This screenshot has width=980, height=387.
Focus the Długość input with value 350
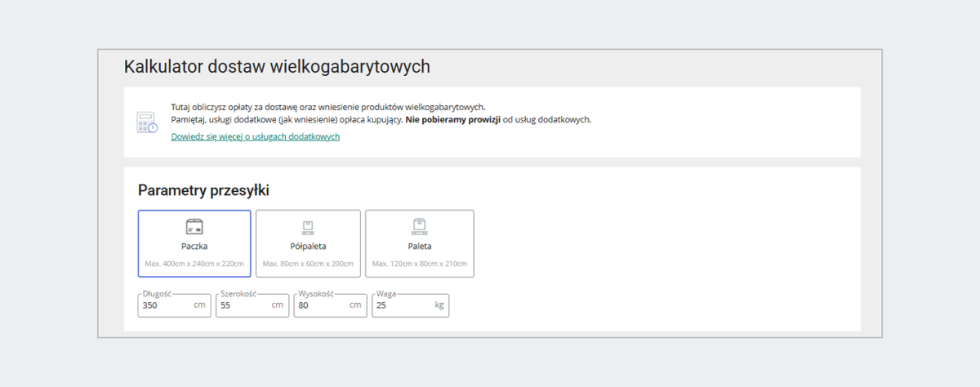163,305
